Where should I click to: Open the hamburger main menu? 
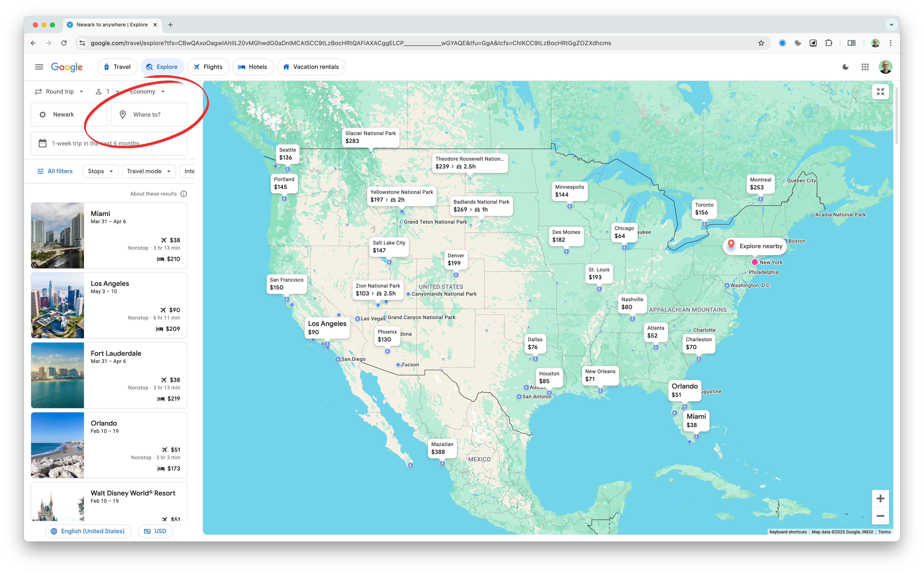click(x=39, y=67)
